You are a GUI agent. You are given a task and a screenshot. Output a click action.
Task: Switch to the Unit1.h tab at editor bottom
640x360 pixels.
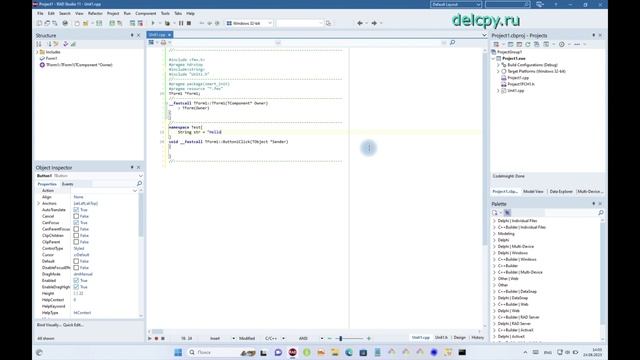coord(441,338)
